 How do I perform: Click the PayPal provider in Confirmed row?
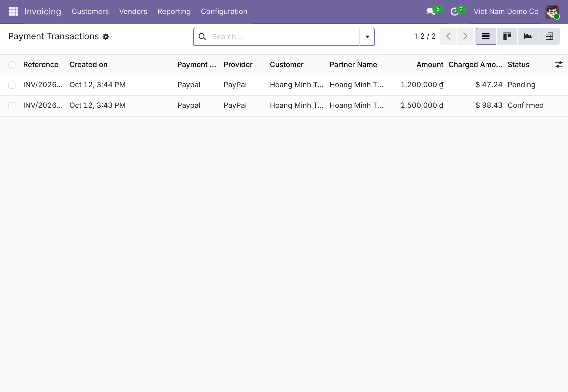235,105
